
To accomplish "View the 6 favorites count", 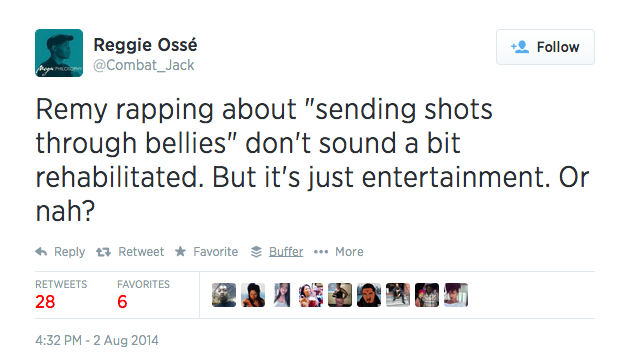I will (x=122, y=302).
